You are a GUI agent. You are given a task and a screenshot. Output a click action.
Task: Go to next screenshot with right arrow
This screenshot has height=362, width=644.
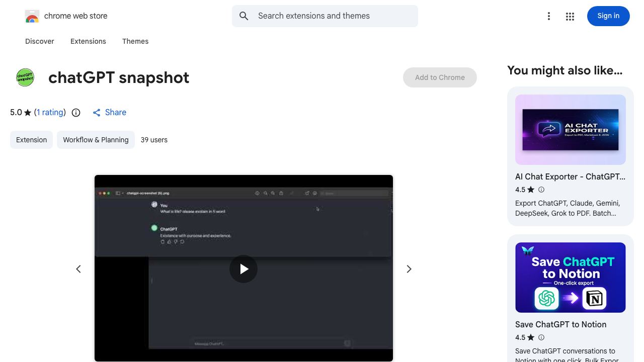click(x=409, y=269)
